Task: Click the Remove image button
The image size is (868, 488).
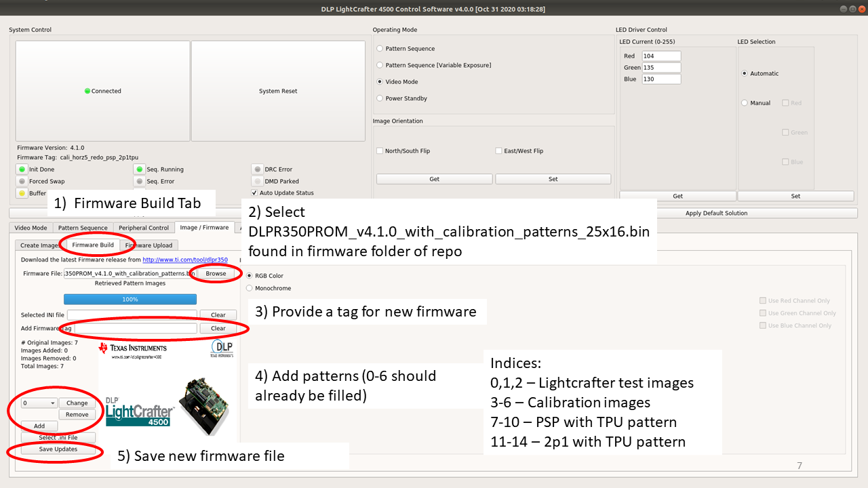Action: pyautogui.click(x=77, y=414)
